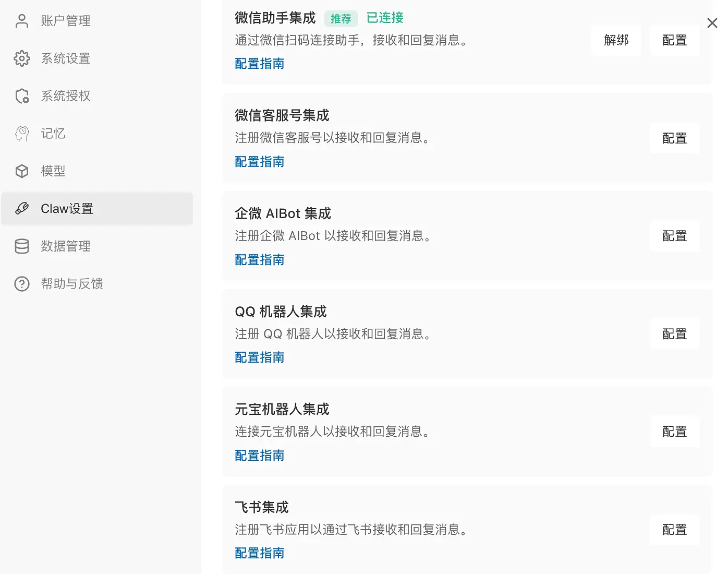Close the settings panel with X
The image size is (728, 574).
click(712, 23)
